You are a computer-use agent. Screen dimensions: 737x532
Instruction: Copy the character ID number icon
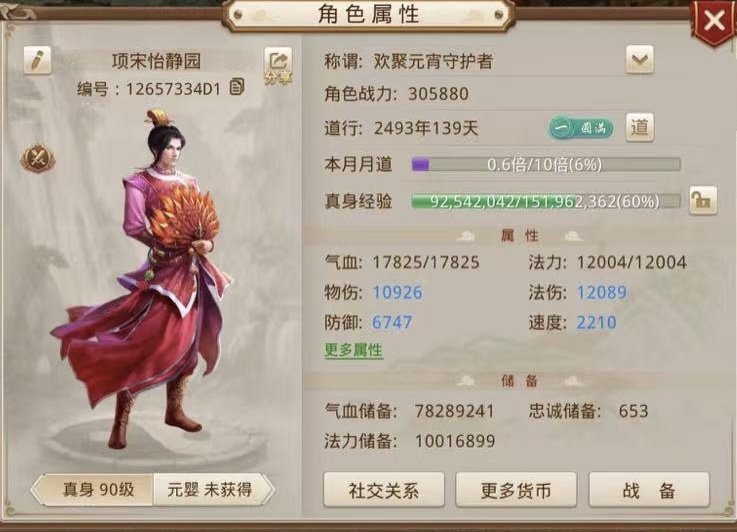point(237,86)
